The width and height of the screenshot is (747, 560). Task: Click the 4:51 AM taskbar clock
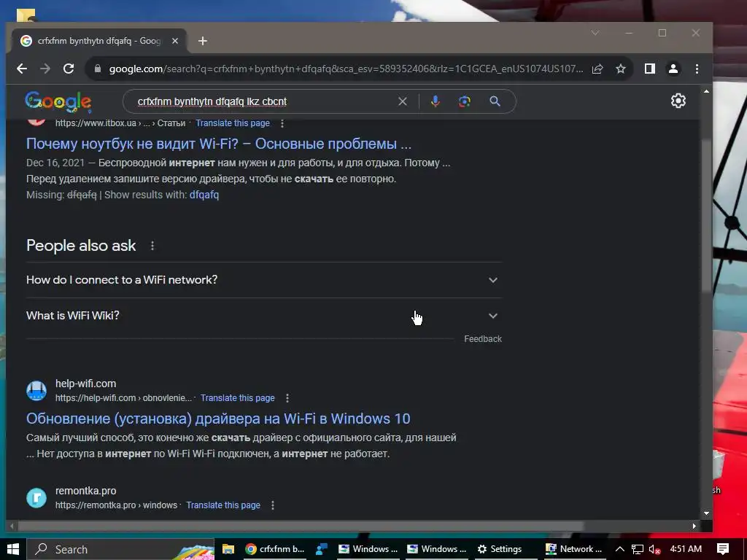click(686, 549)
